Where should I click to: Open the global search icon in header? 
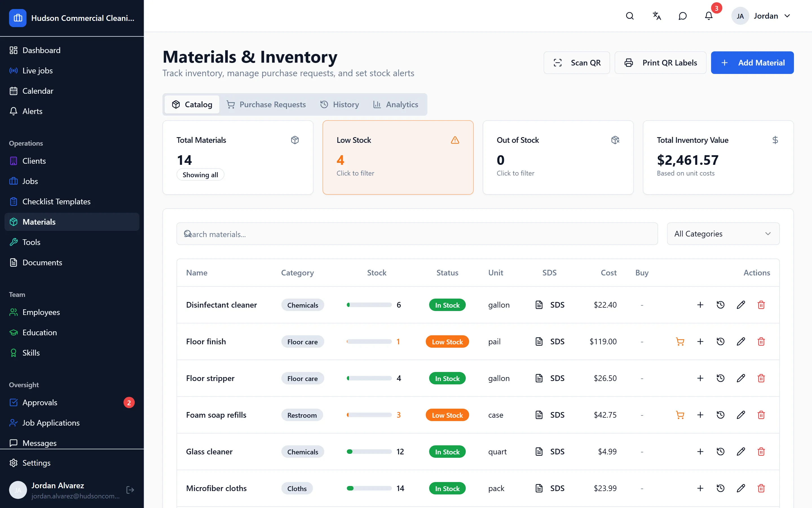(x=630, y=16)
